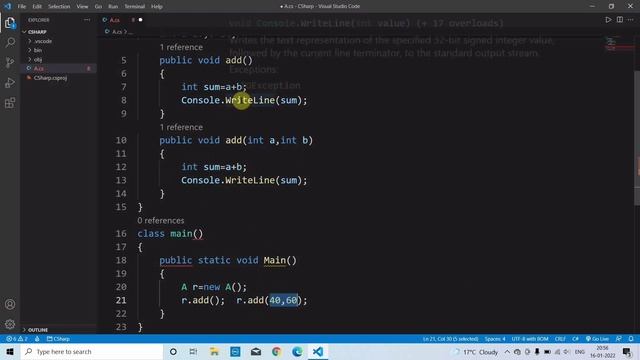The width and height of the screenshot is (640, 360).
Task: Click the editor vertical scrollbar
Action: 637,139
